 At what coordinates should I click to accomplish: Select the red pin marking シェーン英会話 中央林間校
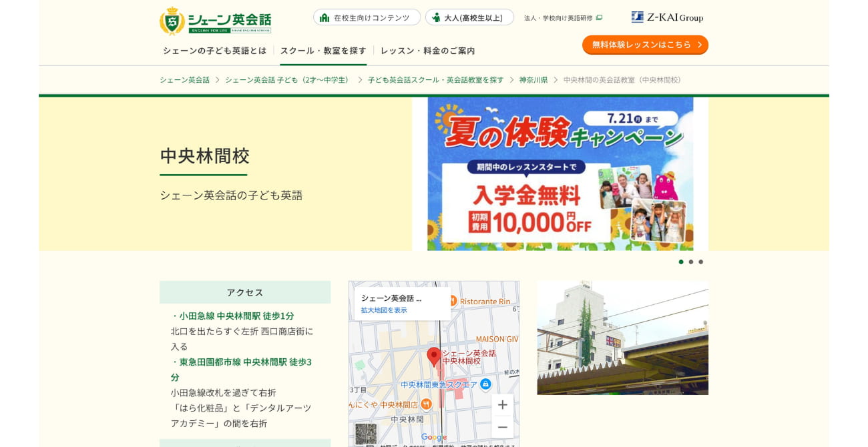(434, 356)
